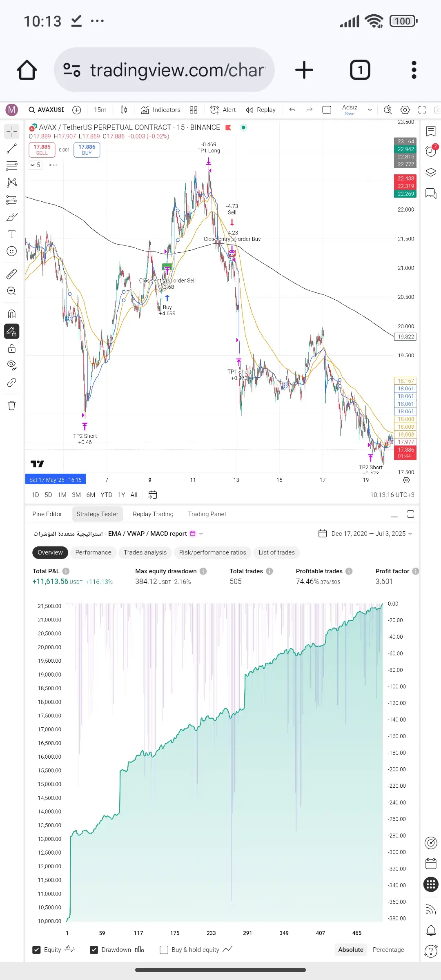
Task: Select the YTD date range
Action: click(107, 495)
